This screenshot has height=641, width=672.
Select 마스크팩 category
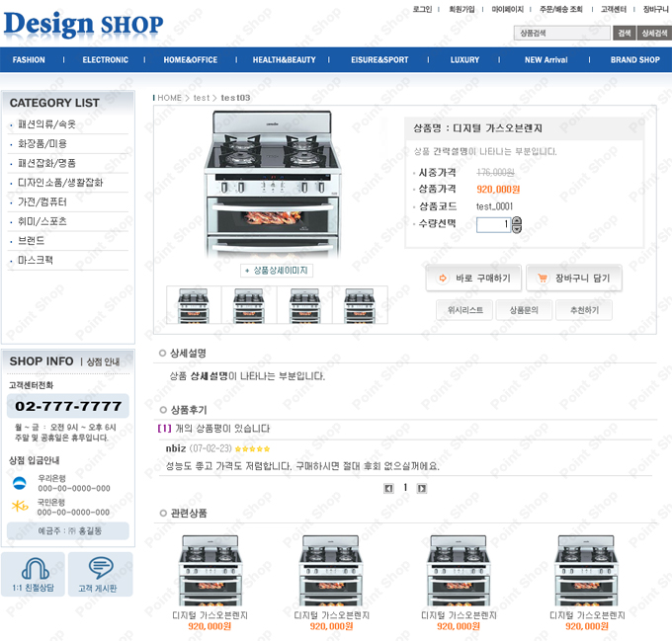(36, 261)
